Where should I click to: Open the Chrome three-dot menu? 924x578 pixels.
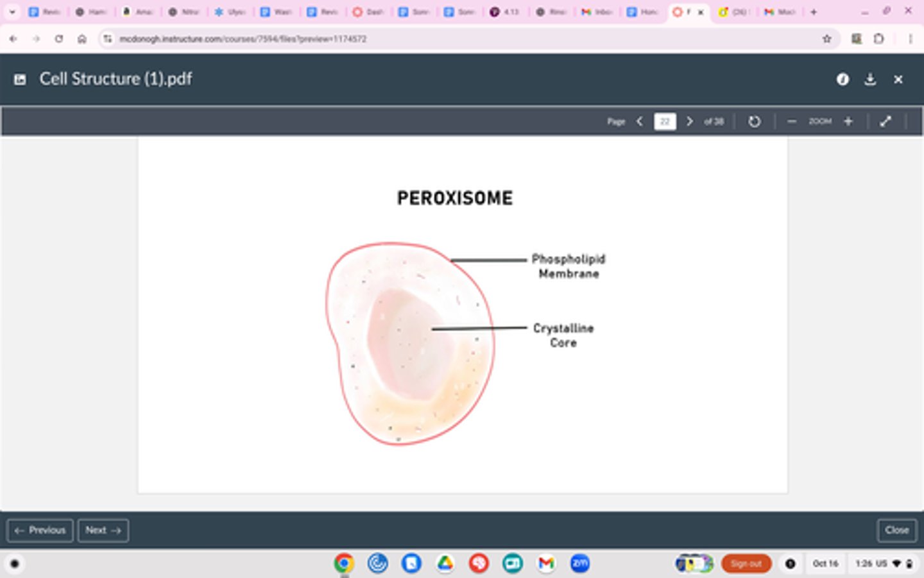910,39
